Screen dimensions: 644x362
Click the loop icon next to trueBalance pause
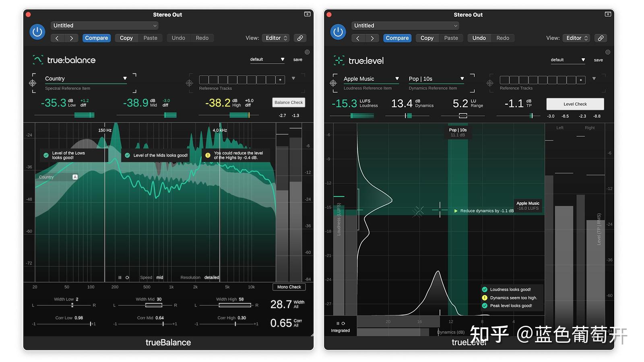click(x=127, y=278)
